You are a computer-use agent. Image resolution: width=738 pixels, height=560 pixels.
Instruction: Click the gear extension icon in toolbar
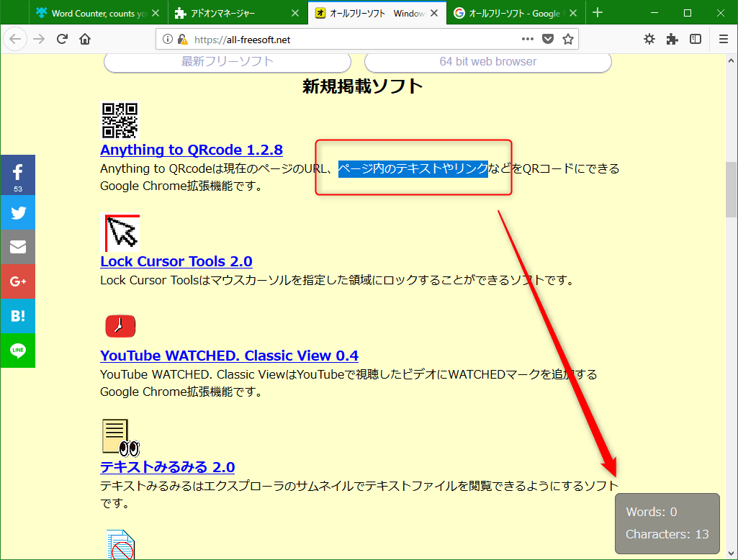(649, 39)
